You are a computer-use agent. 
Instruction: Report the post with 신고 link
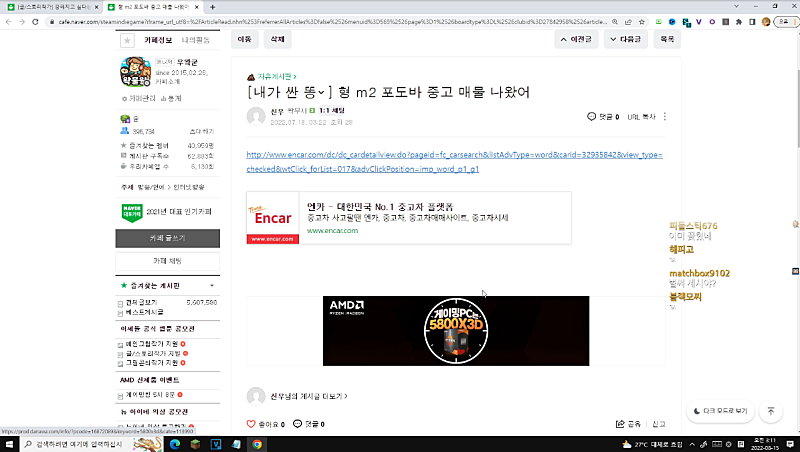tap(659, 424)
